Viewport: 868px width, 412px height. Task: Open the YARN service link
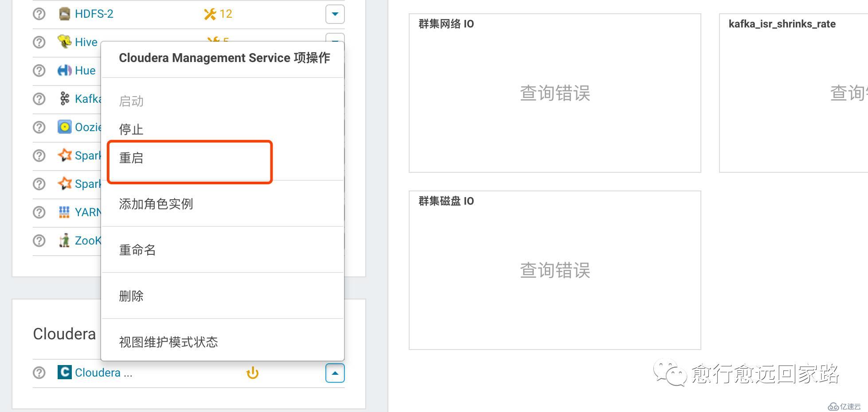pos(88,212)
